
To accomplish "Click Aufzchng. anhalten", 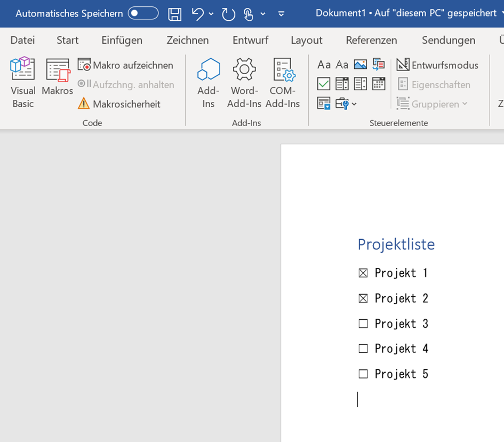I will pyautogui.click(x=126, y=84).
